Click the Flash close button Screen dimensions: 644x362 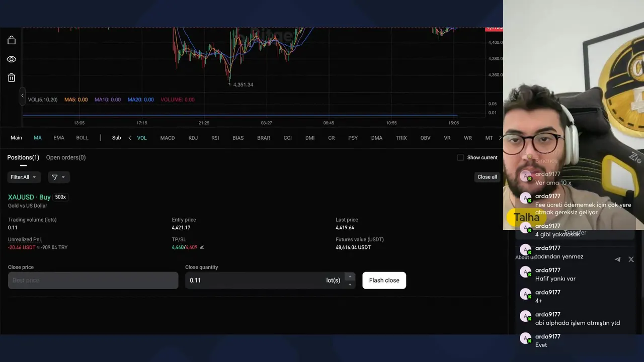click(384, 281)
